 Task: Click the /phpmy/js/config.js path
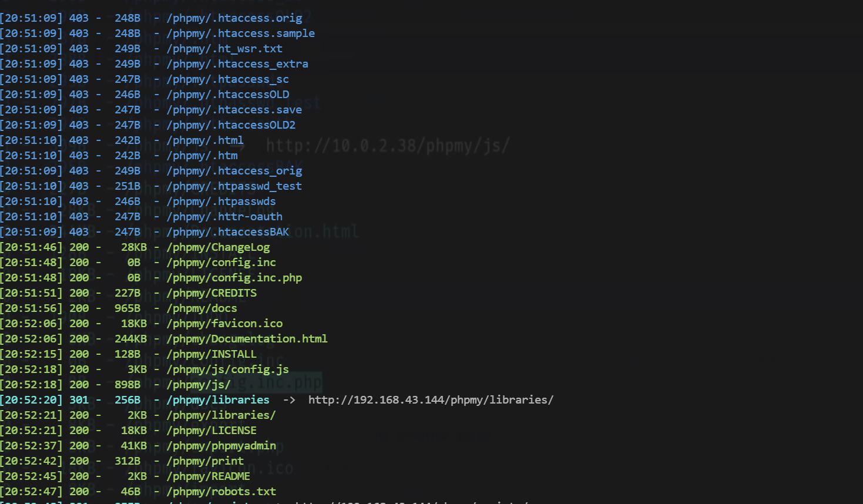point(228,369)
